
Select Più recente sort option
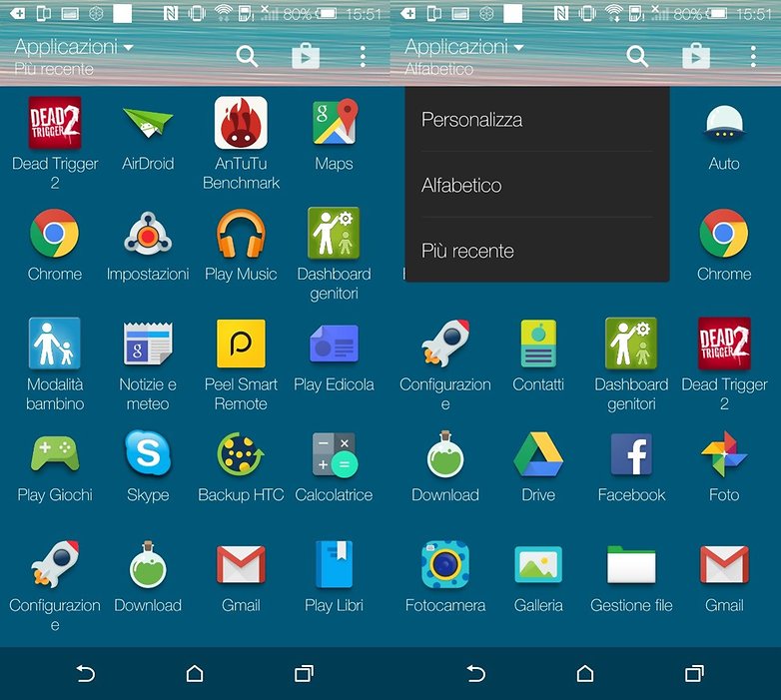click(537, 251)
